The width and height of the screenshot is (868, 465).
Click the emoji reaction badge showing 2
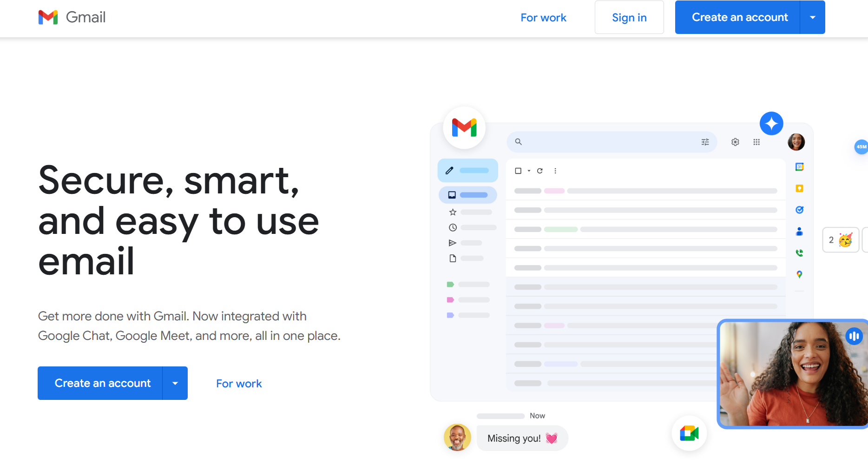[841, 240]
